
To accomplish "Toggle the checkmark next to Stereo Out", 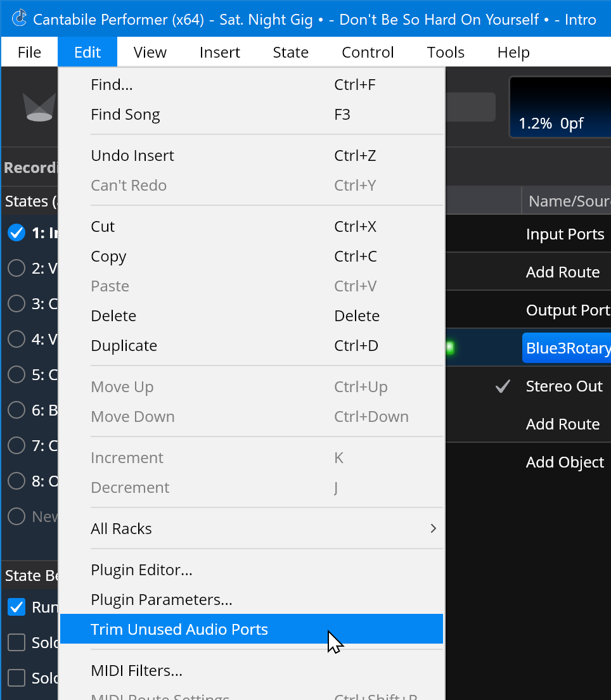I will (x=503, y=386).
